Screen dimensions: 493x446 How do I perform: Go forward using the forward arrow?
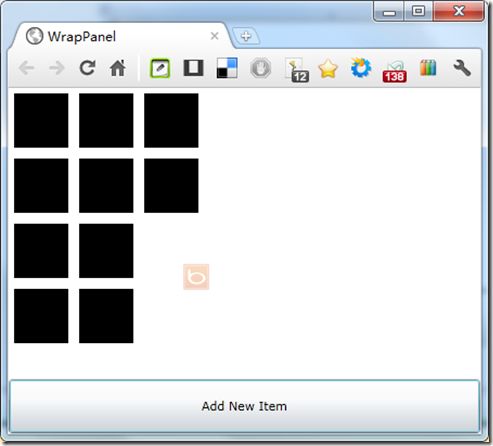point(56,68)
